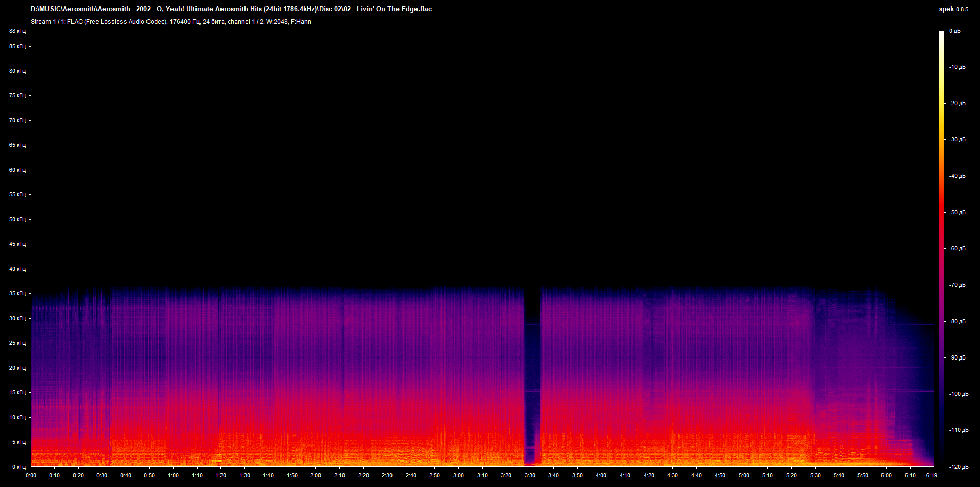Click the 35 кГц frequency label

coord(17,294)
